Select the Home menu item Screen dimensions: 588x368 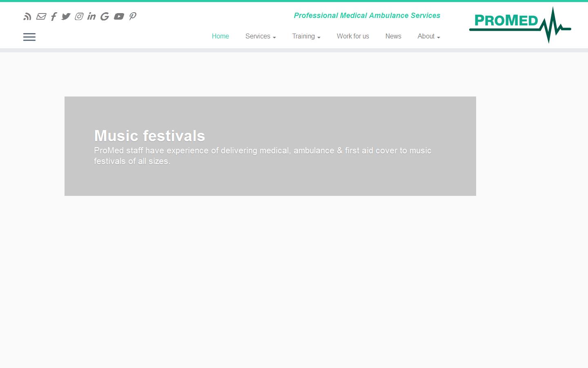220,36
